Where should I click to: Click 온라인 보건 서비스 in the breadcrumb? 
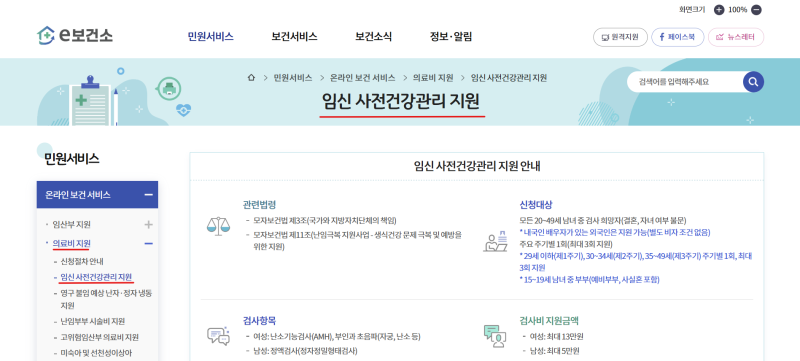362,78
